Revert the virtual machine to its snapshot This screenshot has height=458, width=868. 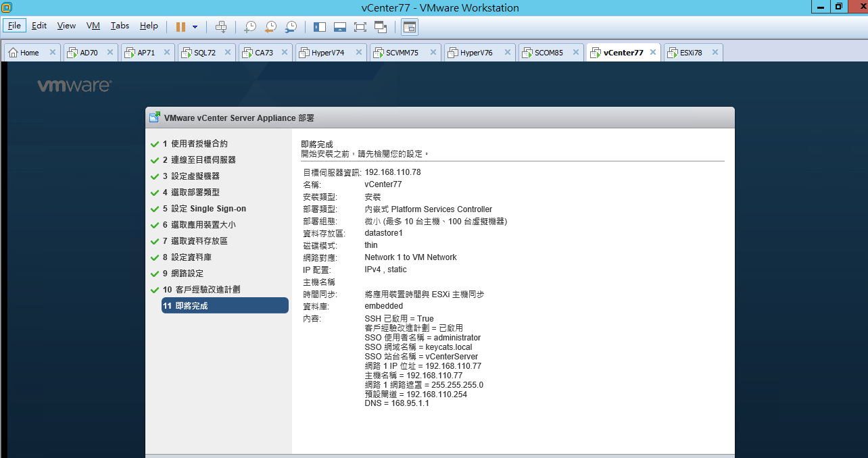coord(270,26)
